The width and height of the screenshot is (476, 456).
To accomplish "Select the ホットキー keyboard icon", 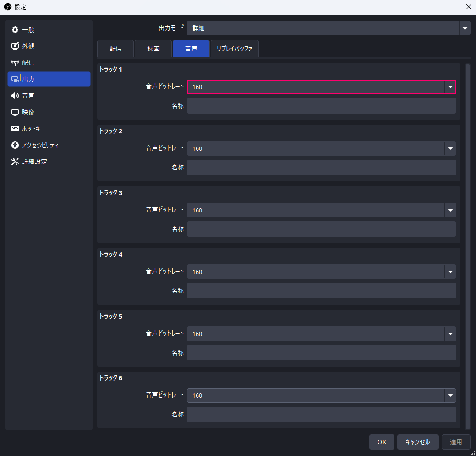I will click(15, 129).
